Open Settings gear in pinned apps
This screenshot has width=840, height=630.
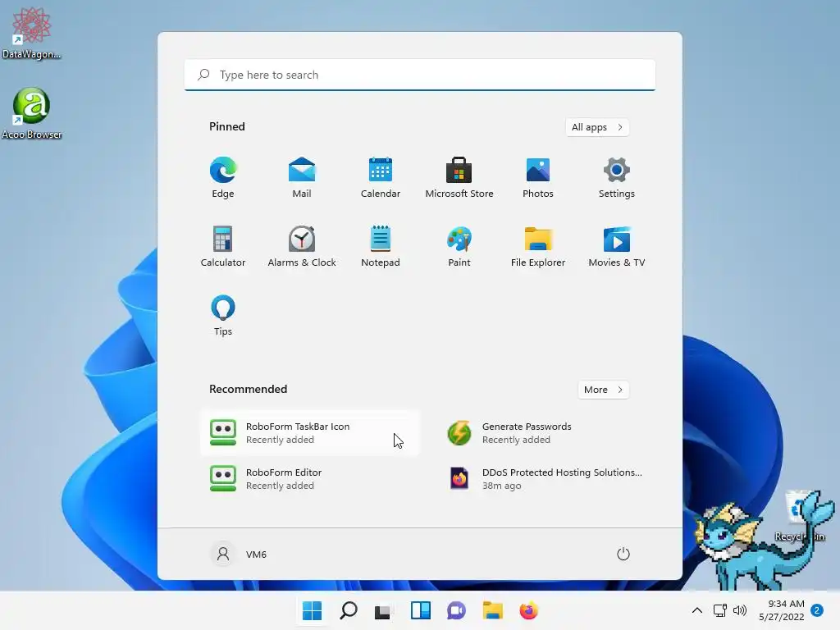(x=617, y=177)
